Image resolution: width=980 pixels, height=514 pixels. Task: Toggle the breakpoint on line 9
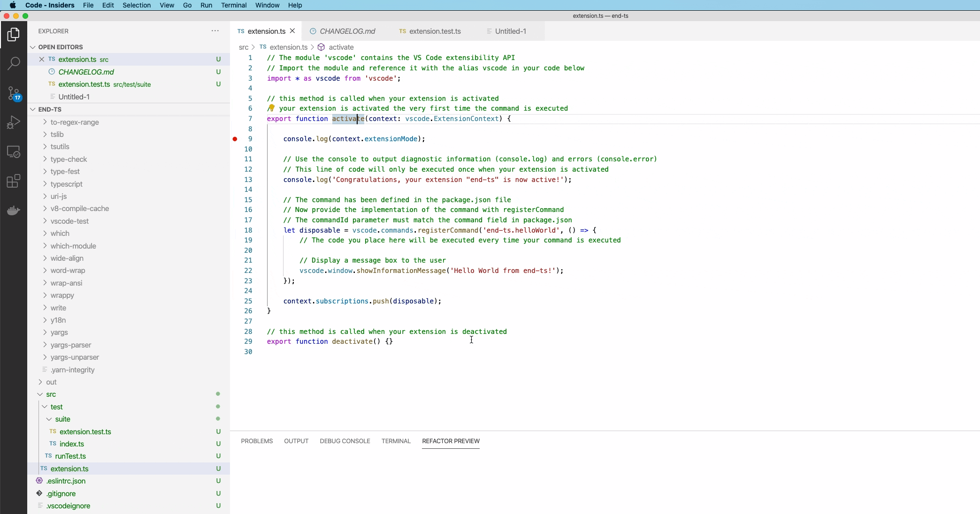(x=235, y=139)
